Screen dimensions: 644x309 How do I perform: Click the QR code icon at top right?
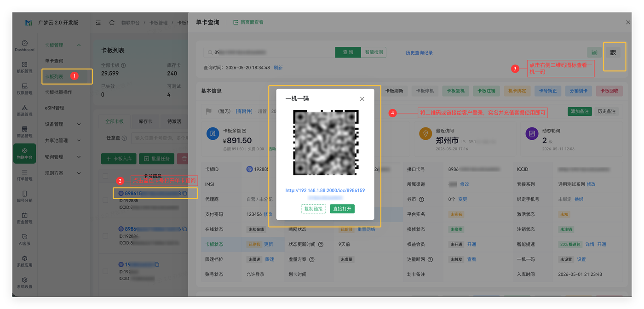pyautogui.click(x=613, y=52)
